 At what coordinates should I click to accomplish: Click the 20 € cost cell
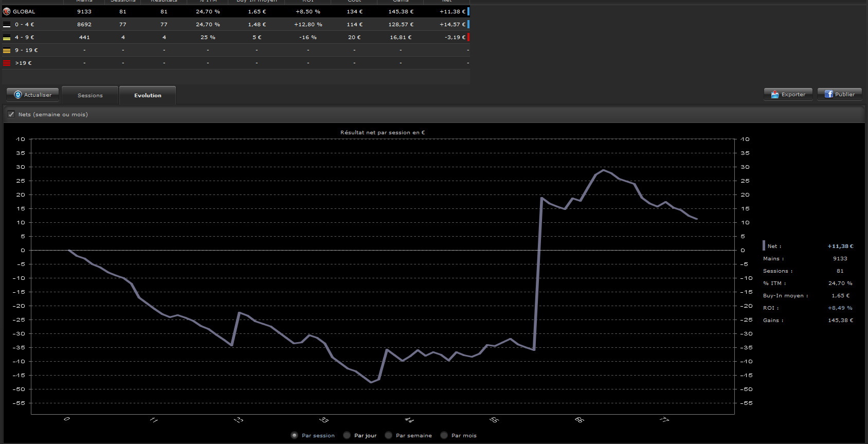(x=354, y=37)
